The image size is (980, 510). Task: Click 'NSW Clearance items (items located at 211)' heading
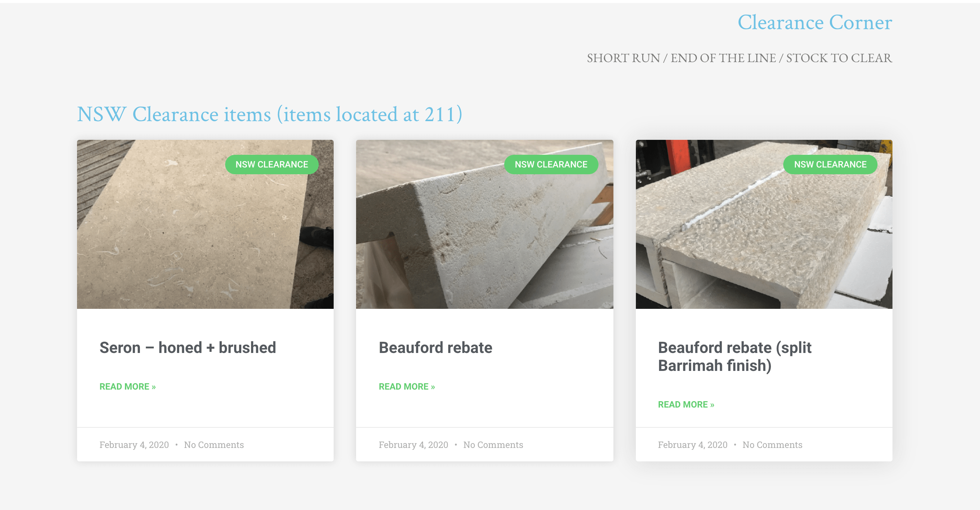(270, 114)
